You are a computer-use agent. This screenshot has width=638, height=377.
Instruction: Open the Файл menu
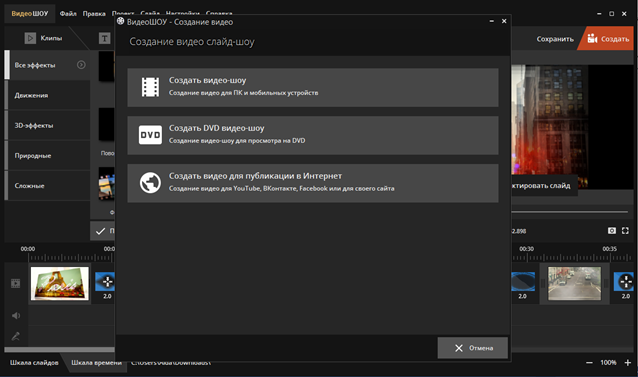click(68, 13)
